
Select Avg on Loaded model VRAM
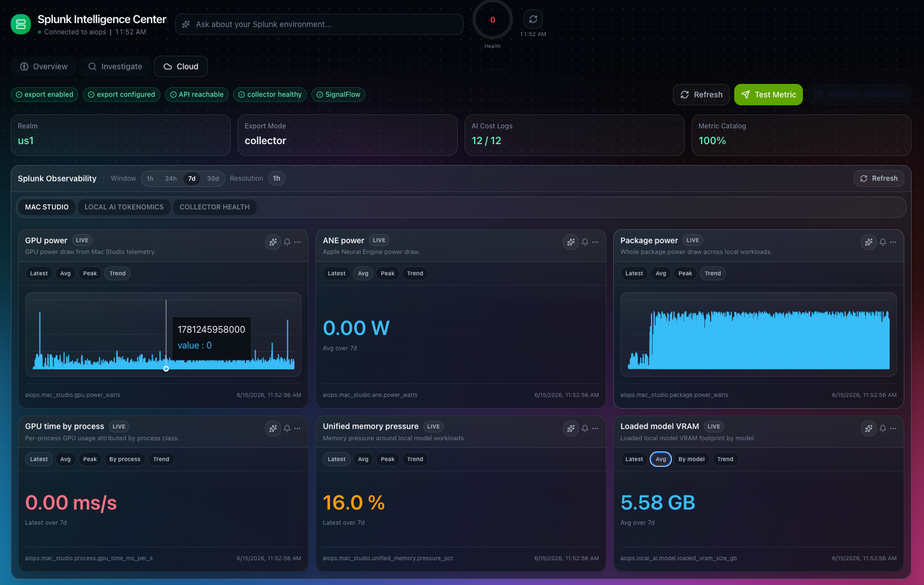[661, 459]
